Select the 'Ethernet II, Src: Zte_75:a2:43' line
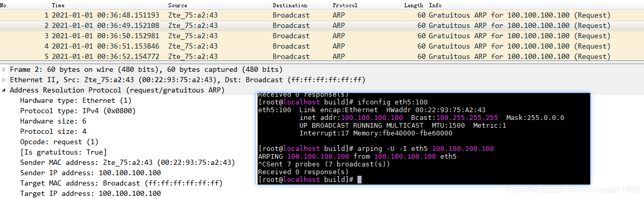Screen dimensions: 644x199 pos(188,80)
